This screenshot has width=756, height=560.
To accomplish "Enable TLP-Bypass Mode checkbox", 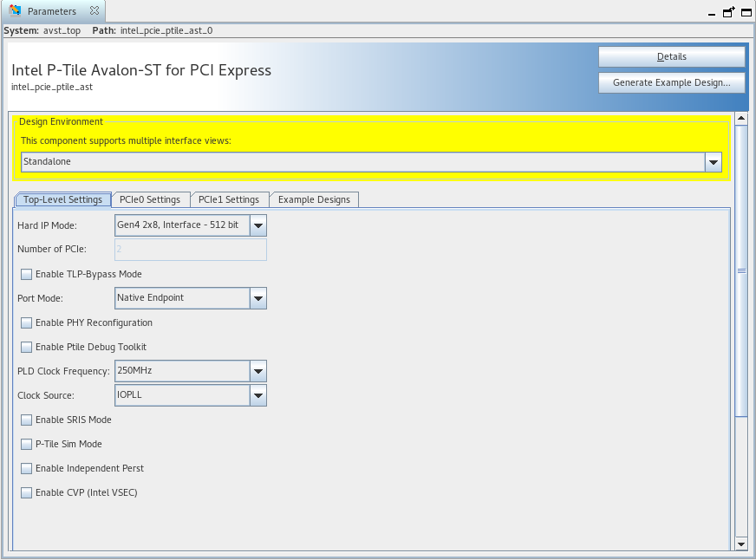I will 27,274.
